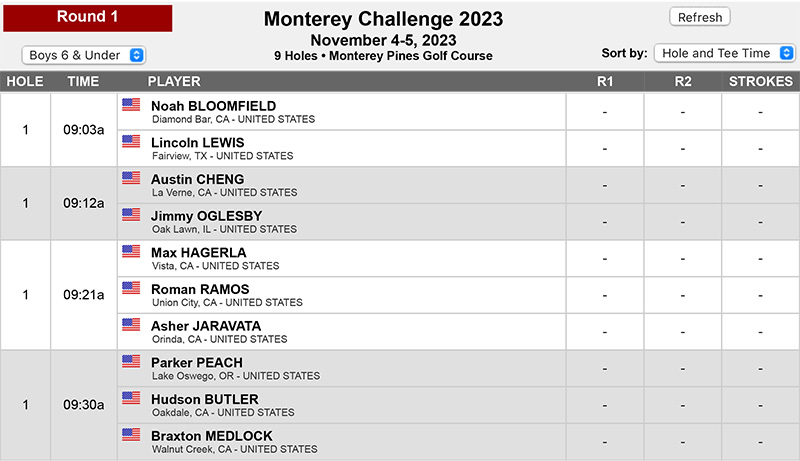Open the Boys 6 & Under division dropdown
The image size is (800, 461).
tap(84, 55)
